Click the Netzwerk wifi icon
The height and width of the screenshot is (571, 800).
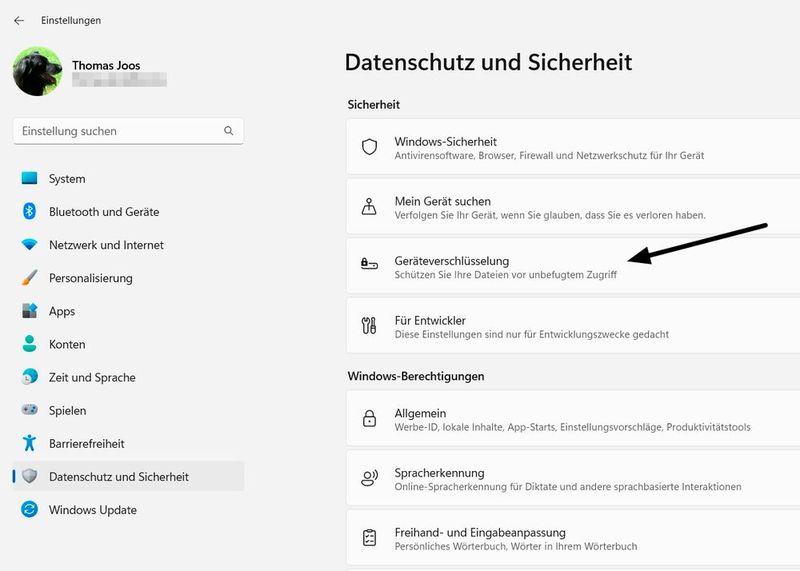pyautogui.click(x=30, y=244)
